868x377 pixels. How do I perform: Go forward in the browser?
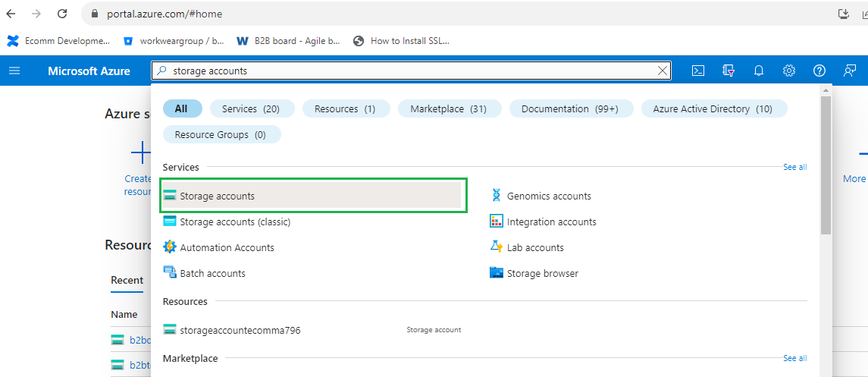click(36, 14)
